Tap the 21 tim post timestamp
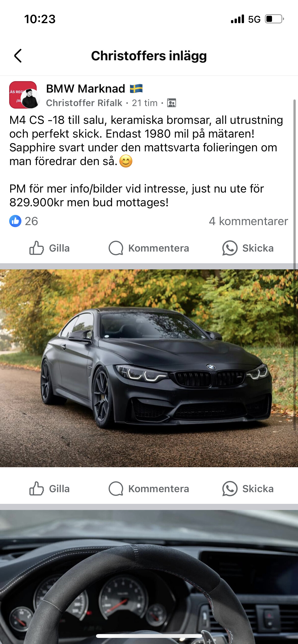This screenshot has width=298, height=644. (145, 103)
